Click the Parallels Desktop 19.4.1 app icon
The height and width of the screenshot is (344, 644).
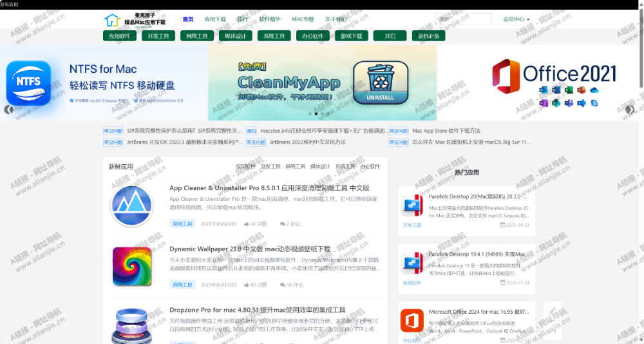(412, 263)
